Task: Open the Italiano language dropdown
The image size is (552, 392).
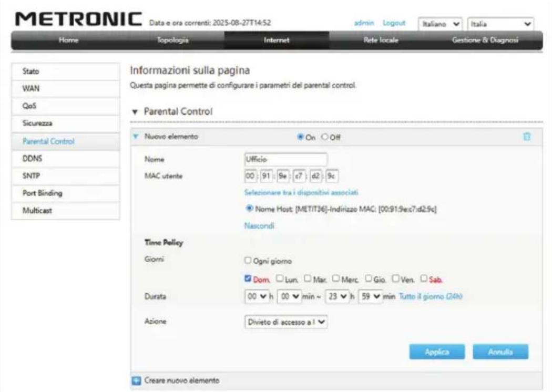Action: coord(441,24)
